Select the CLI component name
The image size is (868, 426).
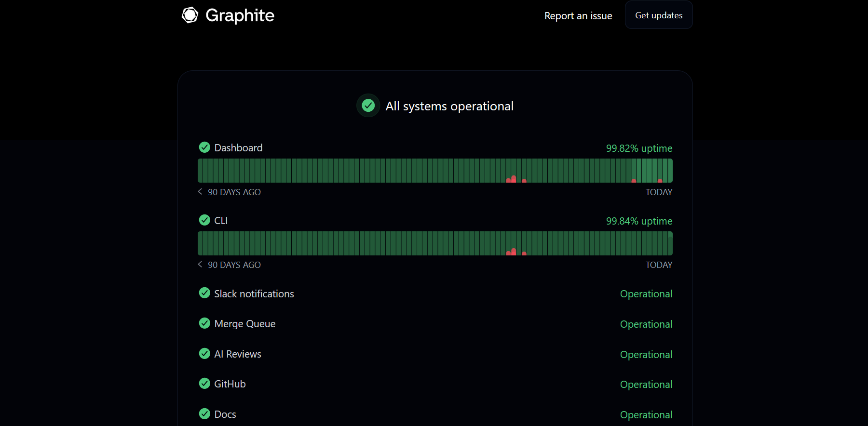point(221,221)
